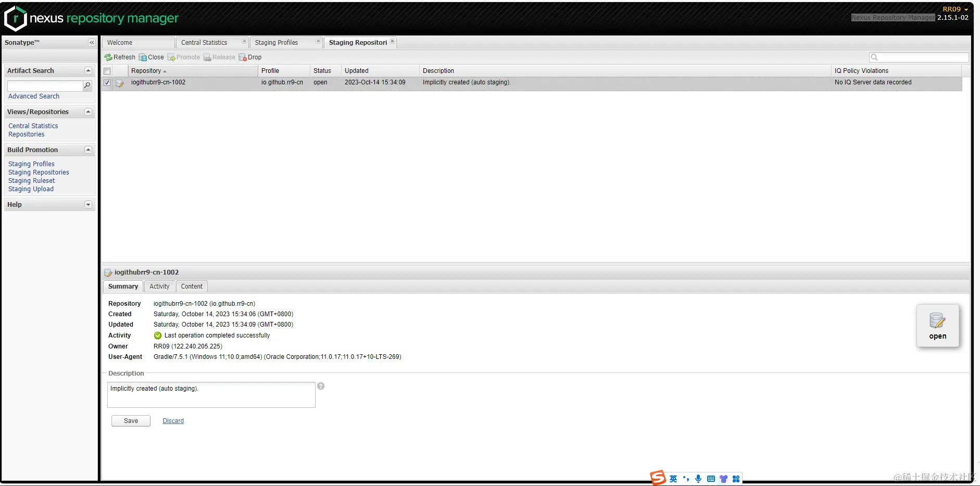Viewport: 980px width, 486px height.
Task: Open Central Statistics sidebar link
Action: (33, 126)
